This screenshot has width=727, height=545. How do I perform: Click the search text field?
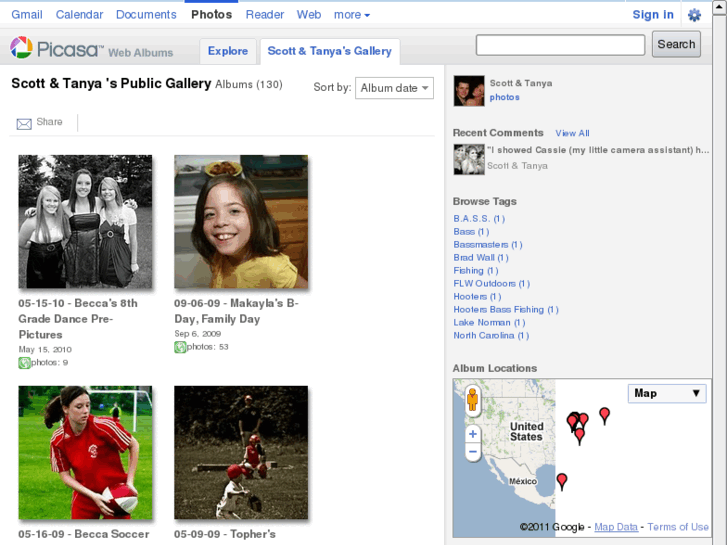[x=560, y=45]
